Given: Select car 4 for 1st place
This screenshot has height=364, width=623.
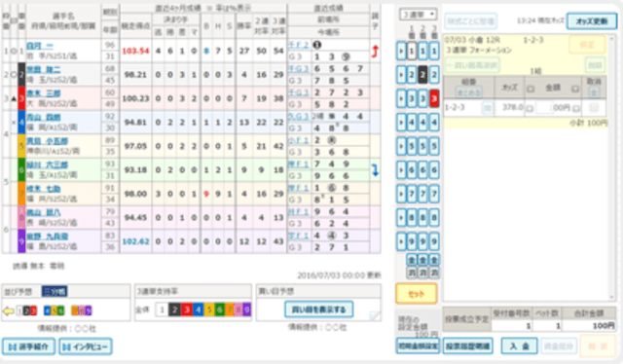Looking at the screenshot, I should point(412,123).
